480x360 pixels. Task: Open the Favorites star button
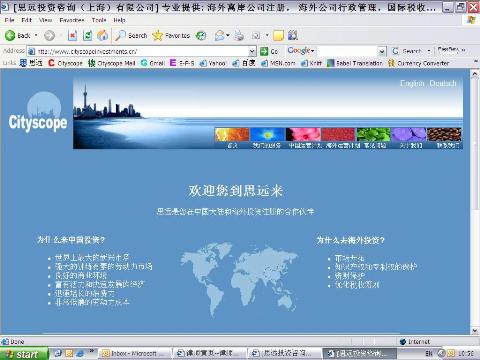point(171,35)
